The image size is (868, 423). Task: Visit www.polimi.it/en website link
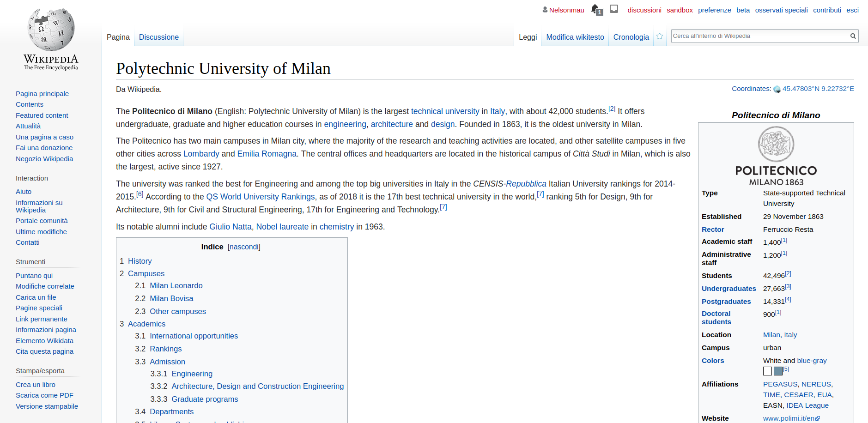[x=791, y=418]
